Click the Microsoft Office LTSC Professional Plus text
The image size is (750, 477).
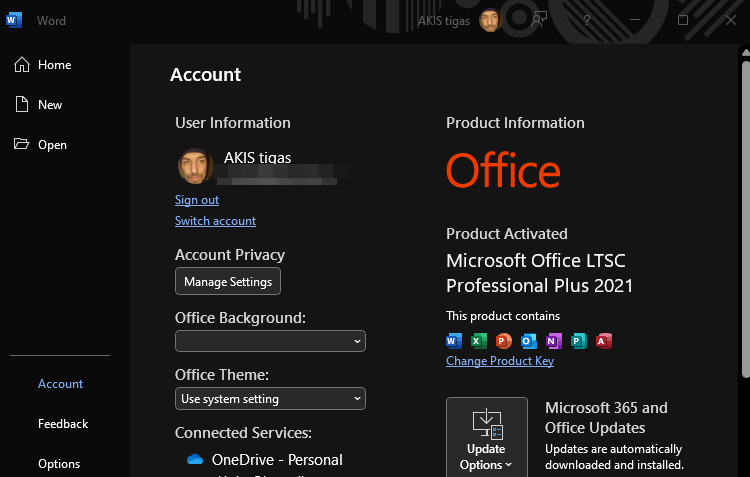539,273
